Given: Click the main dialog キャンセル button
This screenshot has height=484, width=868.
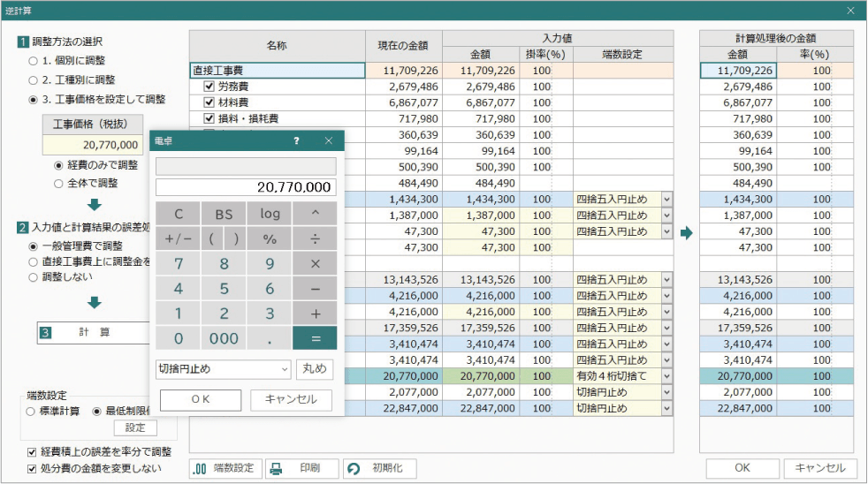Looking at the screenshot, I should coord(820,468).
